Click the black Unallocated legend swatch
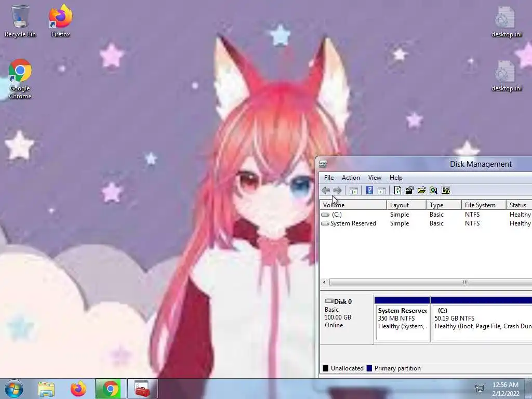 (x=326, y=368)
